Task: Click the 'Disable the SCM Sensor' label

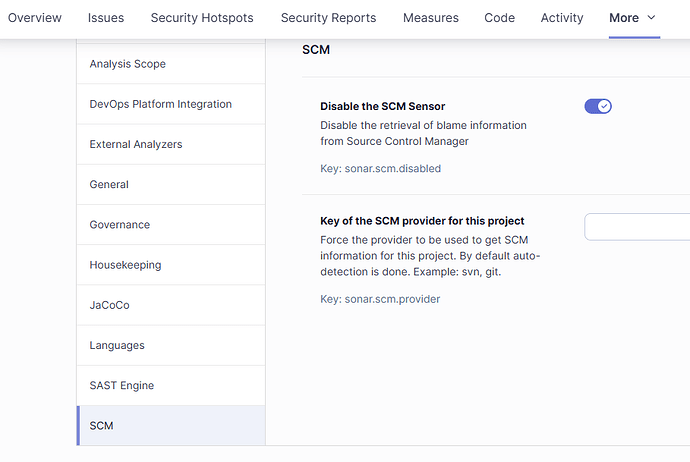Action: pos(382,106)
